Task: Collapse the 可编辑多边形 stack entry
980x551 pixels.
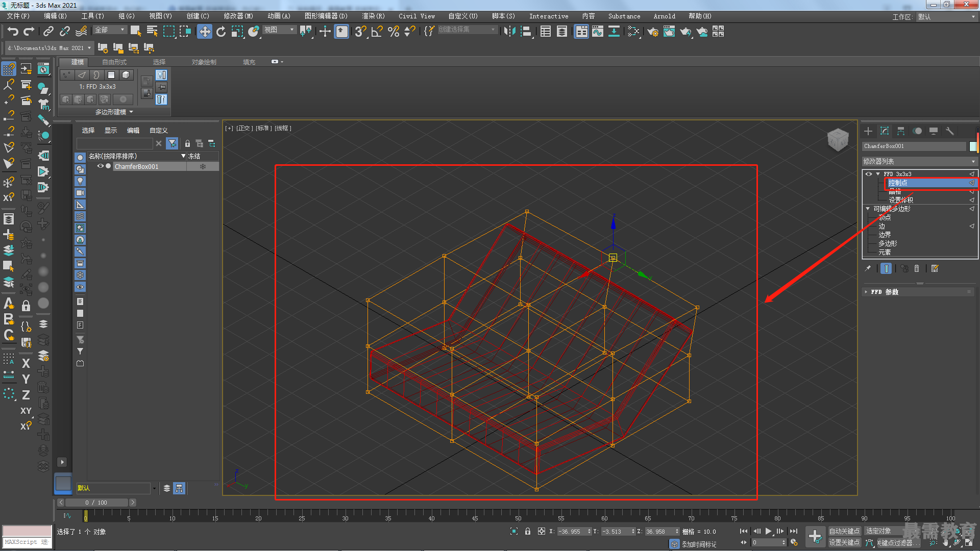Action: point(868,209)
